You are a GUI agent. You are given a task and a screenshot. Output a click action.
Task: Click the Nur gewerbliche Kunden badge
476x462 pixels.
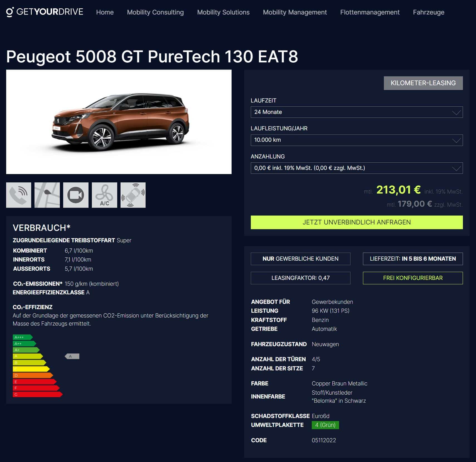300,259
